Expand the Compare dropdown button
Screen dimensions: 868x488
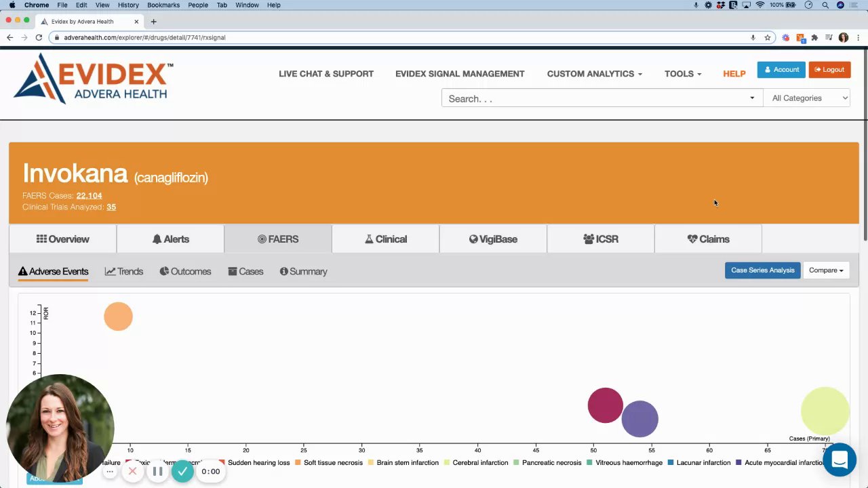(x=826, y=270)
